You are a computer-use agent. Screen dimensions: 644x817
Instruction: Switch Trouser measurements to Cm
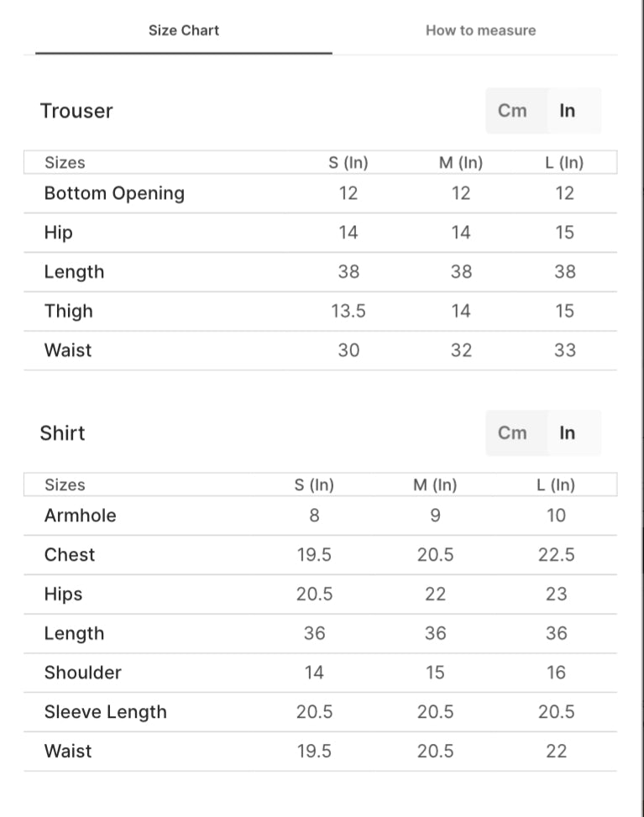512,111
